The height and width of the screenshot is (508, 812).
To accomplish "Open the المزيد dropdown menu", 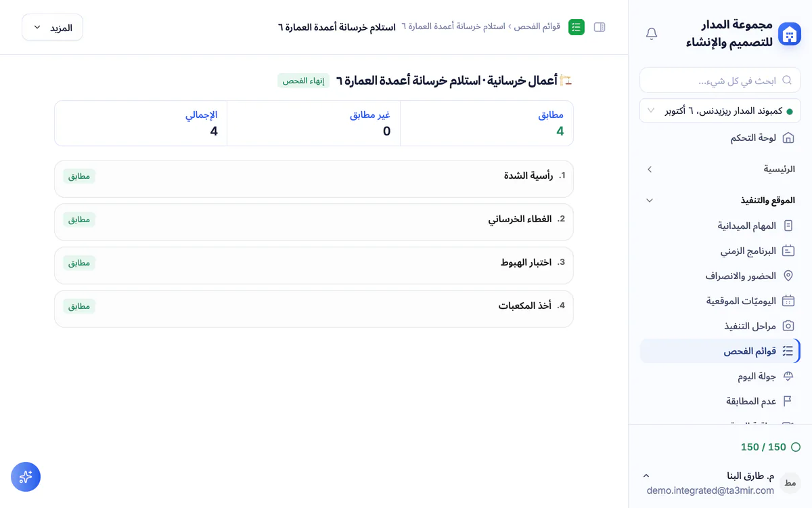I will (52, 27).
